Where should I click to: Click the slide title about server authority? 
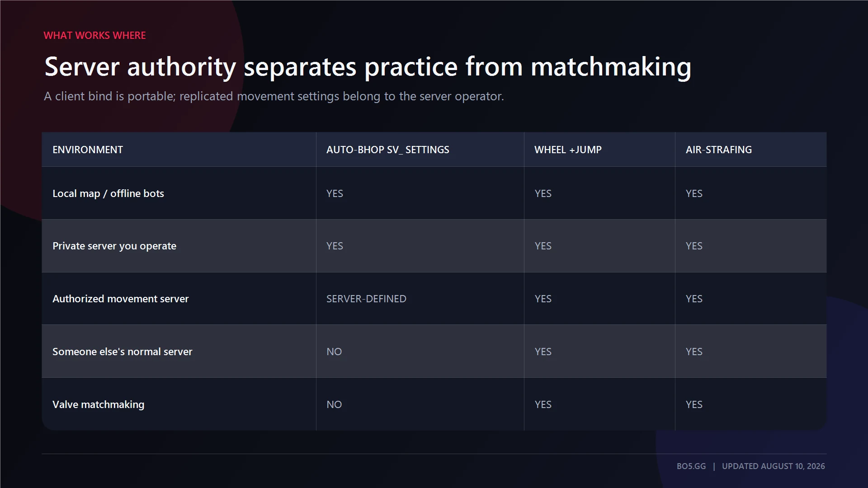(x=368, y=67)
